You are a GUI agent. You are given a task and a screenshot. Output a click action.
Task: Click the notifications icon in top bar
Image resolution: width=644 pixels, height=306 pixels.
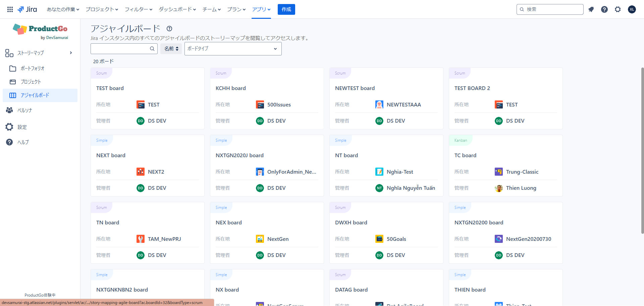pos(591,9)
